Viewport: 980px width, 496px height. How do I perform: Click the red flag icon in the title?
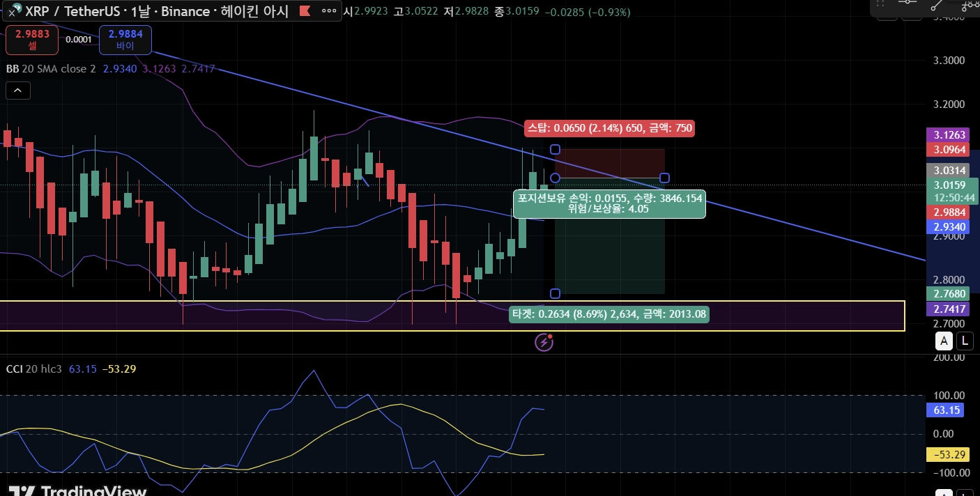pos(305,12)
